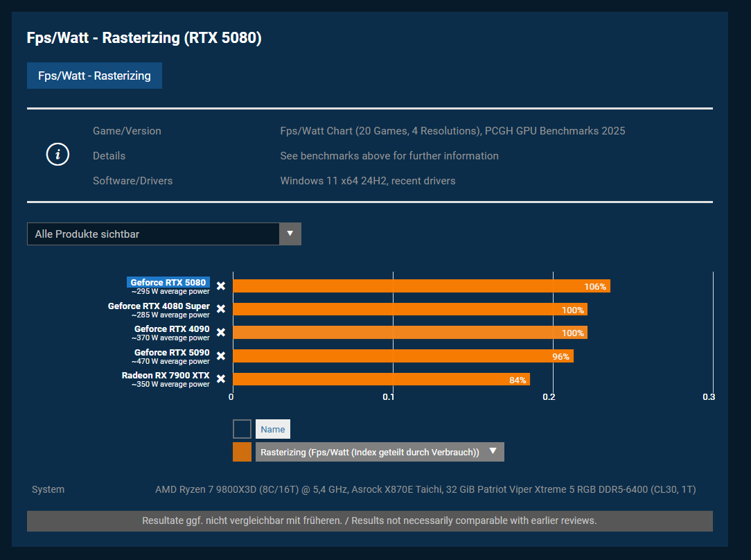
Task: Click the Geforce RTX 5090 label
Action: (x=172, y=352)
